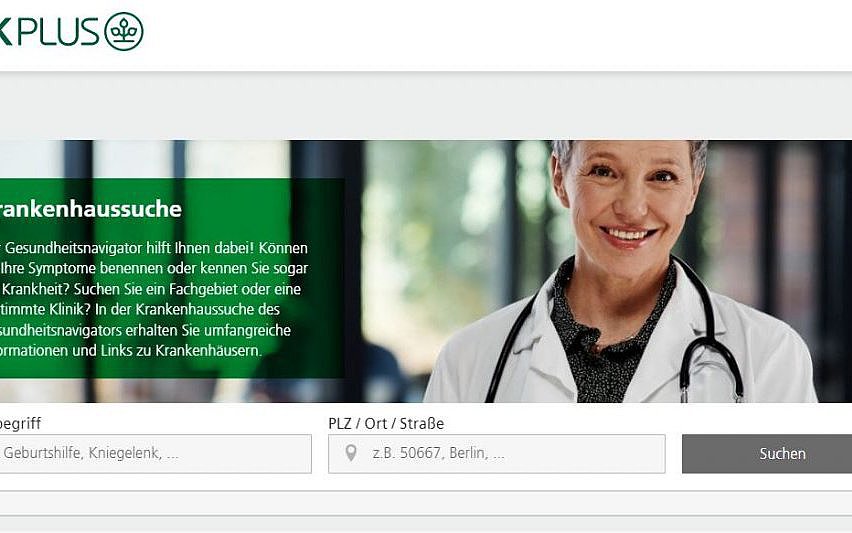Click the gray strip under the header
The height and width of the screenshot is (533, 852).
(x=426, y=106)
